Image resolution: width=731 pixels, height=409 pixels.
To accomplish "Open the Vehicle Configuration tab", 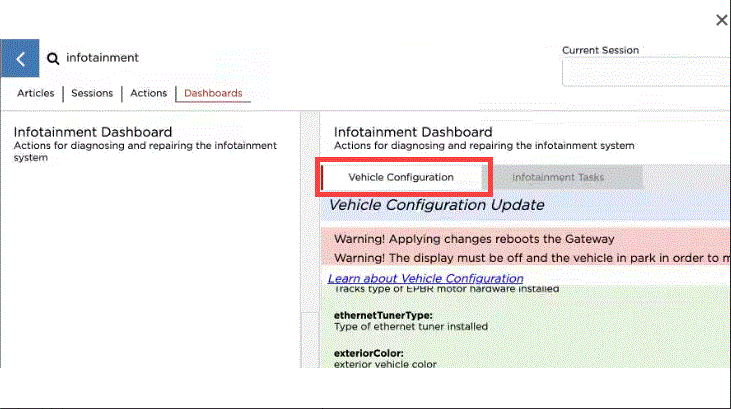I will tap(401, 177).
